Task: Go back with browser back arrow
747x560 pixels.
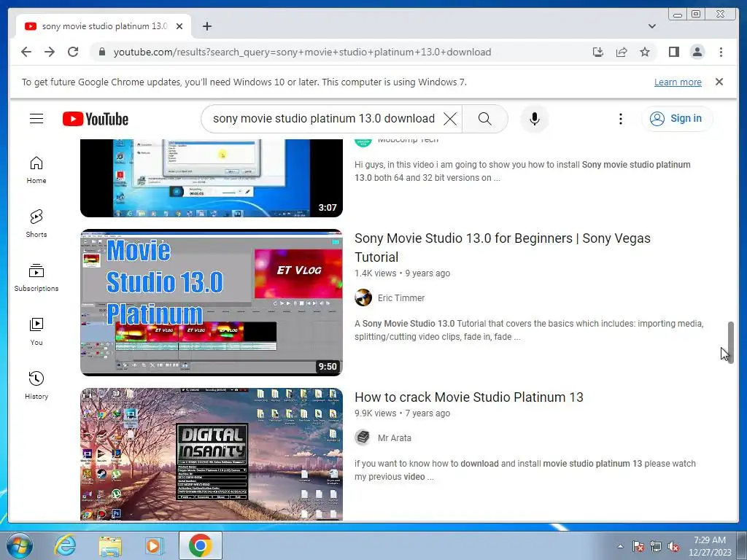Action: pyautogui.click(x=26, y=52)
